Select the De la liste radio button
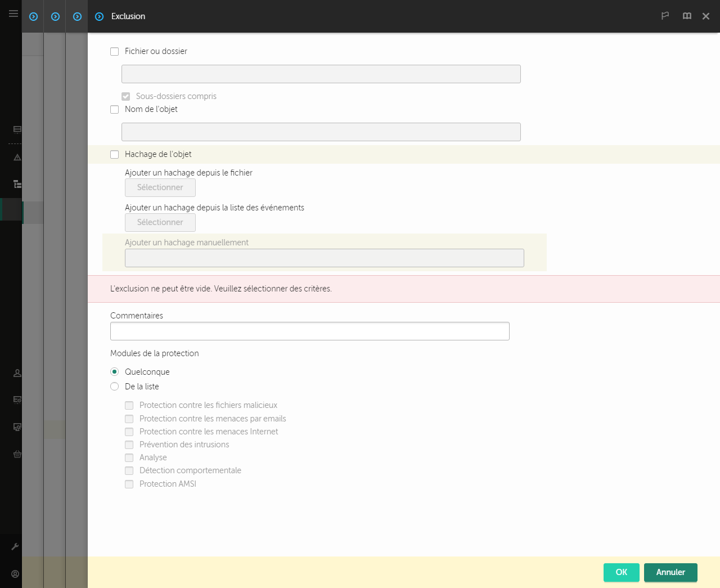 coord(115,387)
